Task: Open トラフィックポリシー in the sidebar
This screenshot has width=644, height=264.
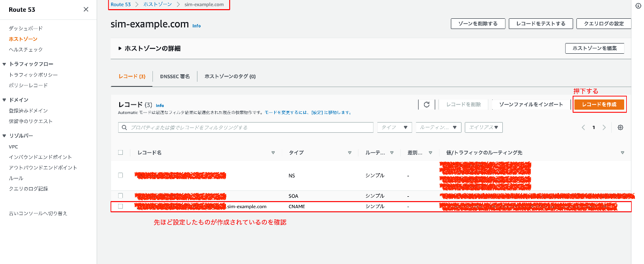Action: coord(33,75)
